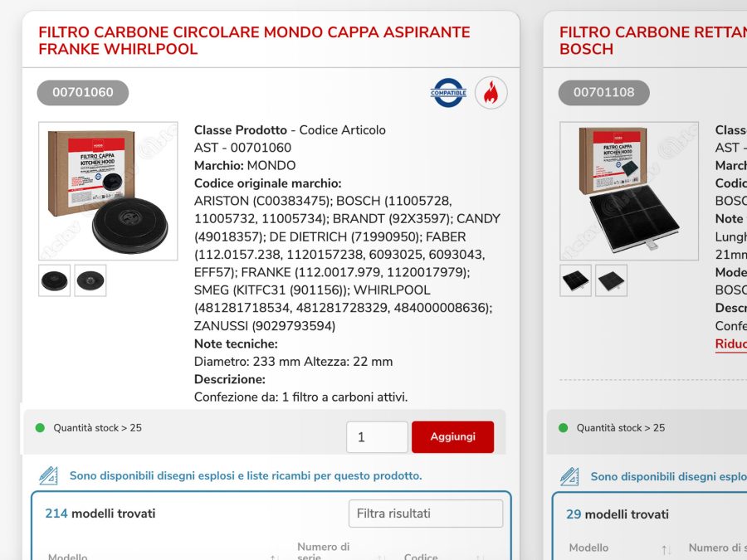Click the quantity input field
This screenshot has width=747, height=560.
[378, 436]
